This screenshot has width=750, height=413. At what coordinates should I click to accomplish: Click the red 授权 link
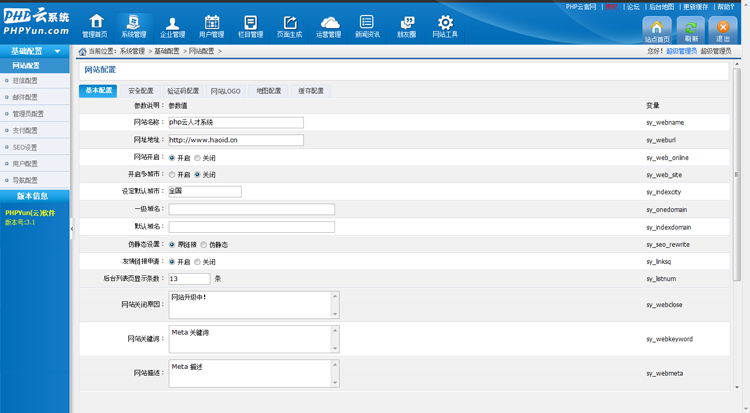[x=611, y=7]
